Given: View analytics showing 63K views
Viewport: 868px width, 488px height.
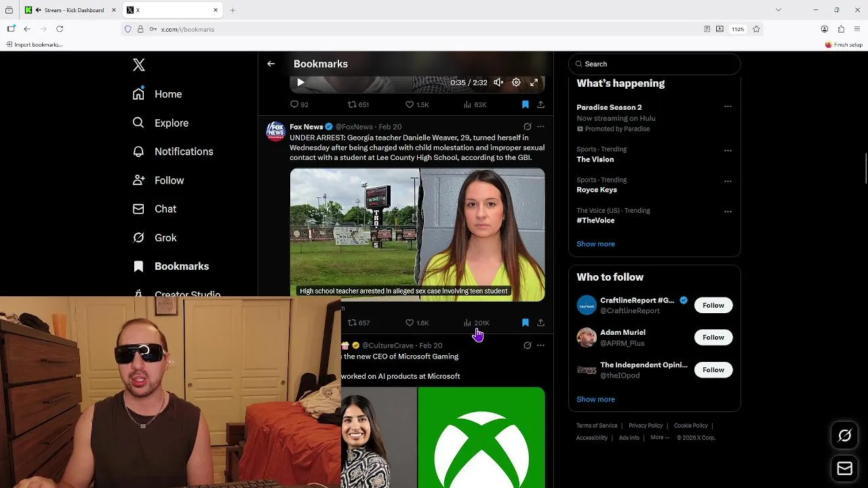Looking at the screenshot, I should tap(475, 104).
